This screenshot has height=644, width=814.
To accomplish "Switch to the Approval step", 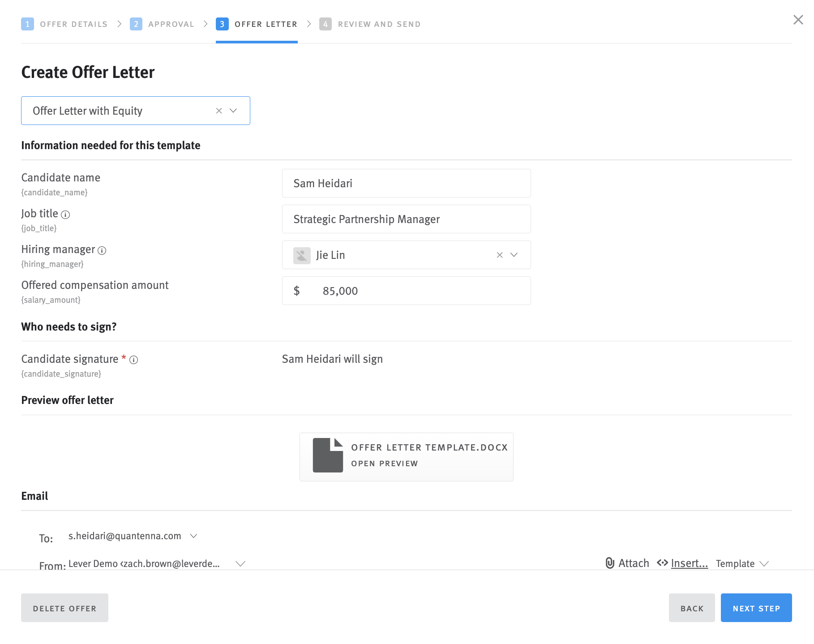I will 171,24.
